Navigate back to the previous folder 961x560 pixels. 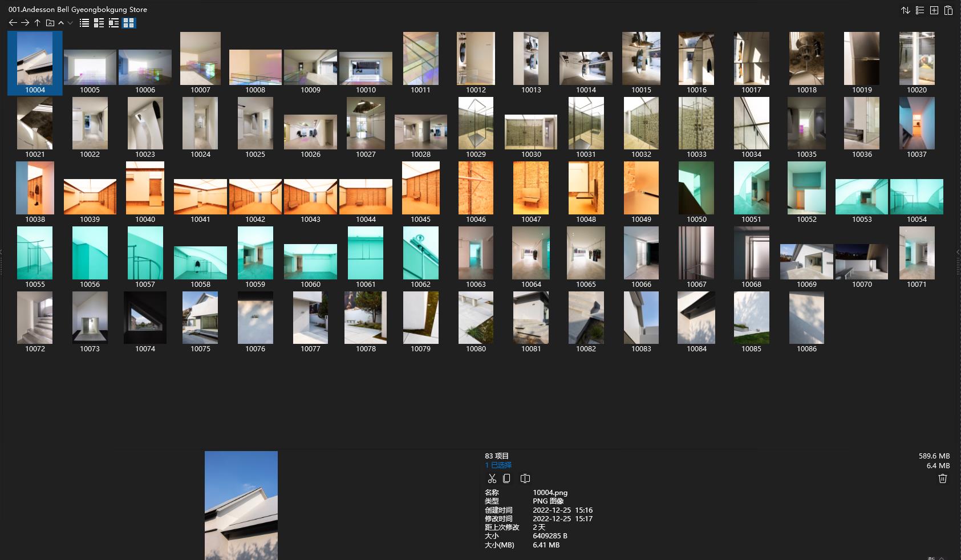[13, 23]
